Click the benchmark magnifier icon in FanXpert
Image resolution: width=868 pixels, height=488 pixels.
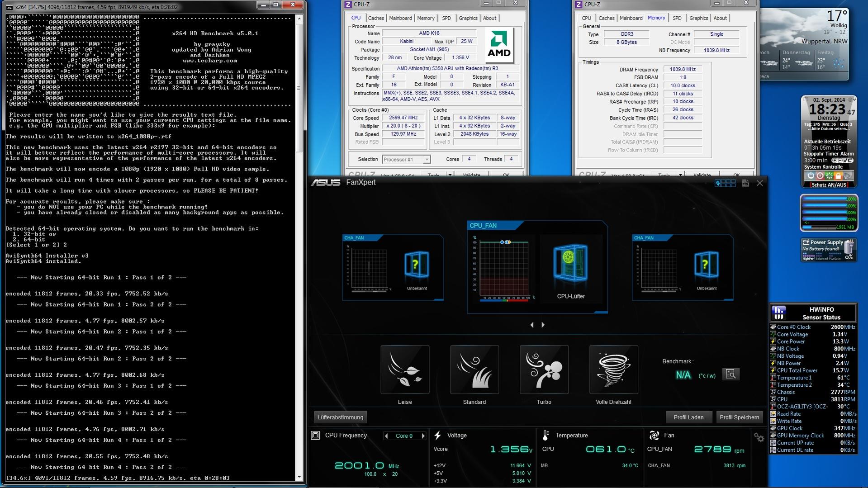[x=730, y=374]
